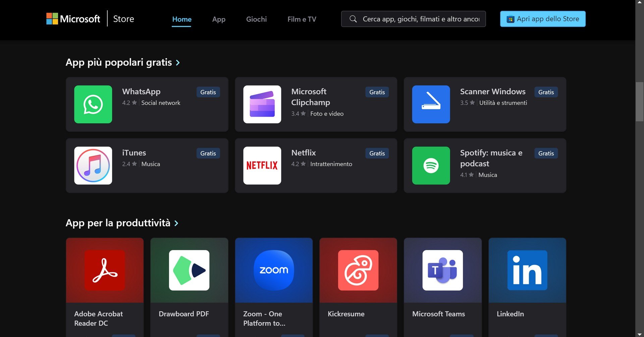
Task: Click the Apri app dello Store button
Action: 542,19
